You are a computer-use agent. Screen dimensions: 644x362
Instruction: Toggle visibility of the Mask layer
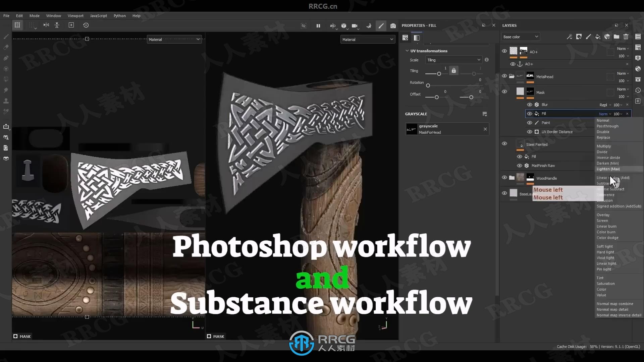tap(504, 92)
